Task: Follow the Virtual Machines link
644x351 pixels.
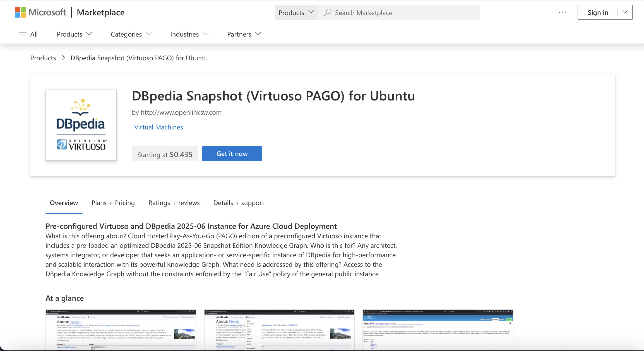Action: click(158, 127)
